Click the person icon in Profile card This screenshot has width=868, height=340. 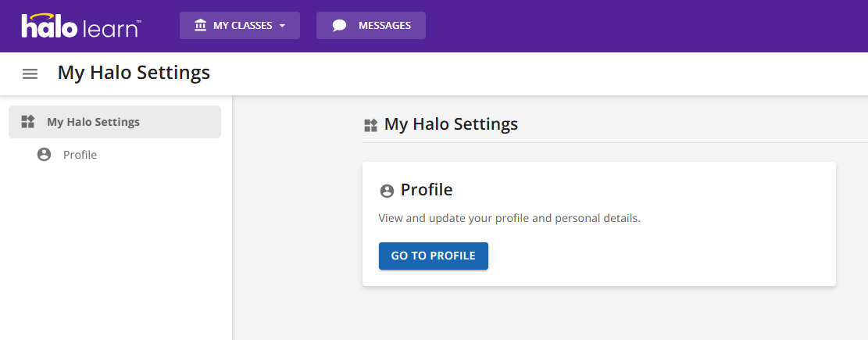point(387,191)
